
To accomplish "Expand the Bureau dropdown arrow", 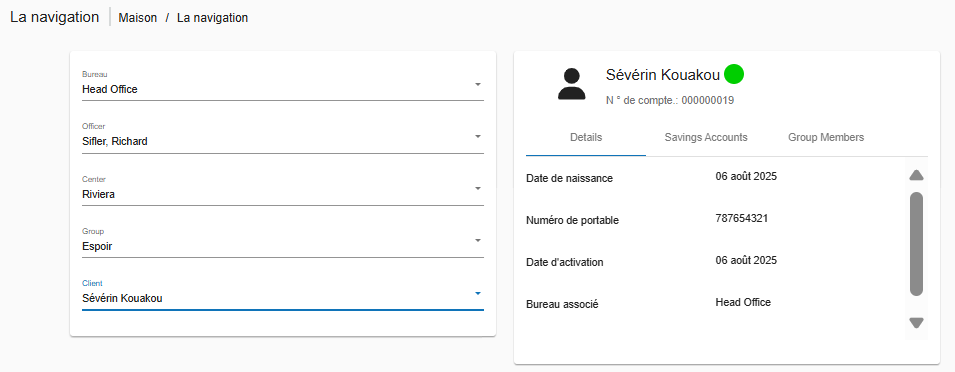I will (478, 84).
